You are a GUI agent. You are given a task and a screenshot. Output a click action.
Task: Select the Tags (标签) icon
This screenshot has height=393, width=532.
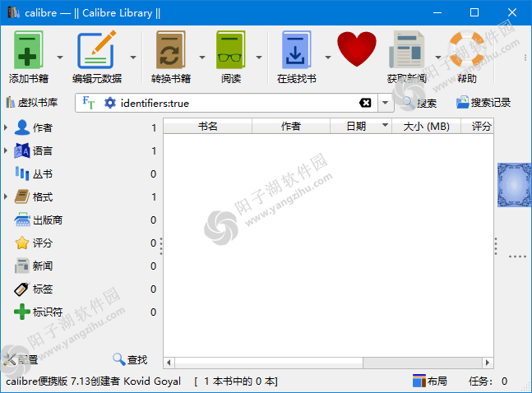[x=22, y=289]
